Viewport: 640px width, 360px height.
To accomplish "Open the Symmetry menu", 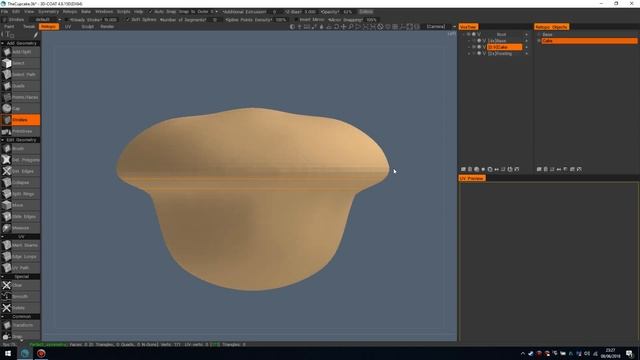I will (x=48, y=12).
